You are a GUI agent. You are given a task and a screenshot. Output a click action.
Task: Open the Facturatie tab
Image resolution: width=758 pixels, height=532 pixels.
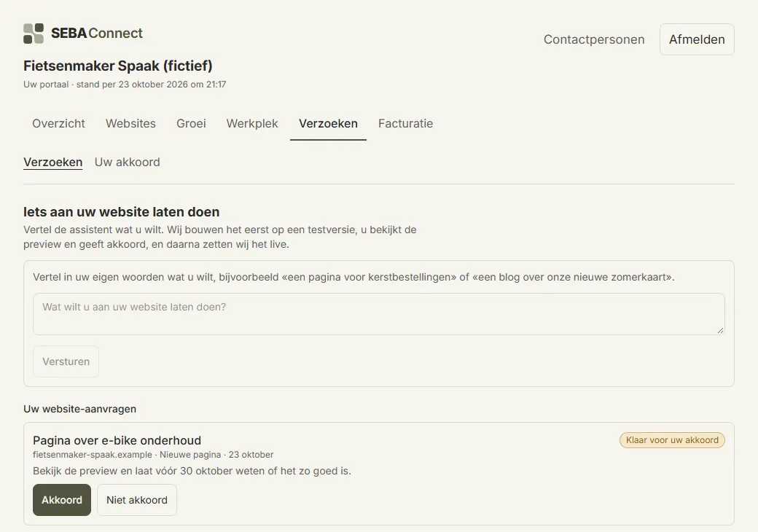[x=405, y=124]
